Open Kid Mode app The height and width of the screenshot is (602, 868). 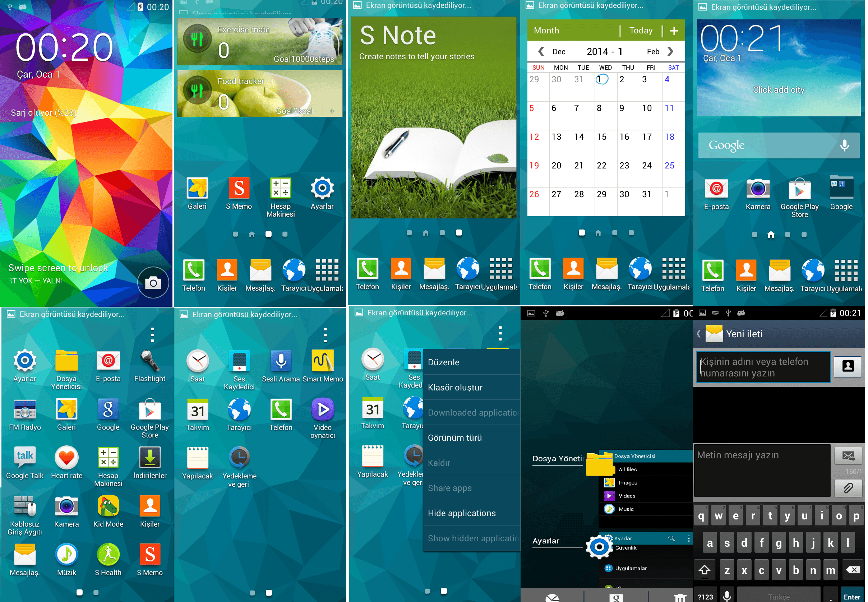108,506
